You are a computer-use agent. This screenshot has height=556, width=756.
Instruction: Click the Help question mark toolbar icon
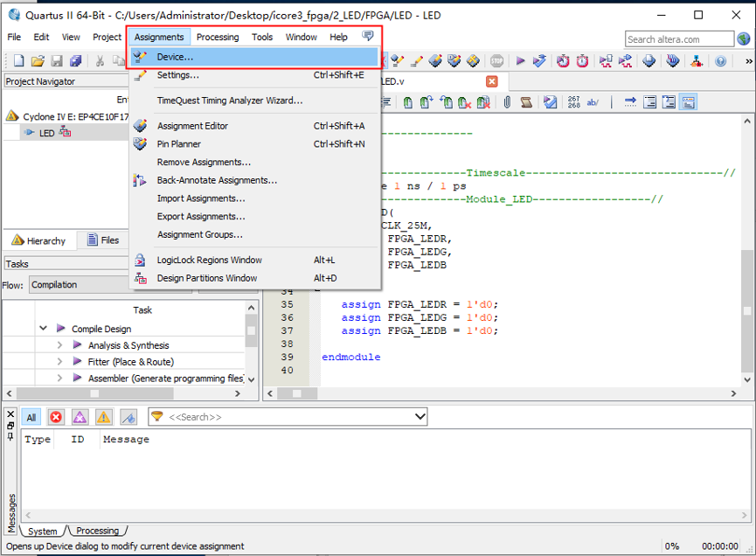pyautogui.click(x=720, y=61)
